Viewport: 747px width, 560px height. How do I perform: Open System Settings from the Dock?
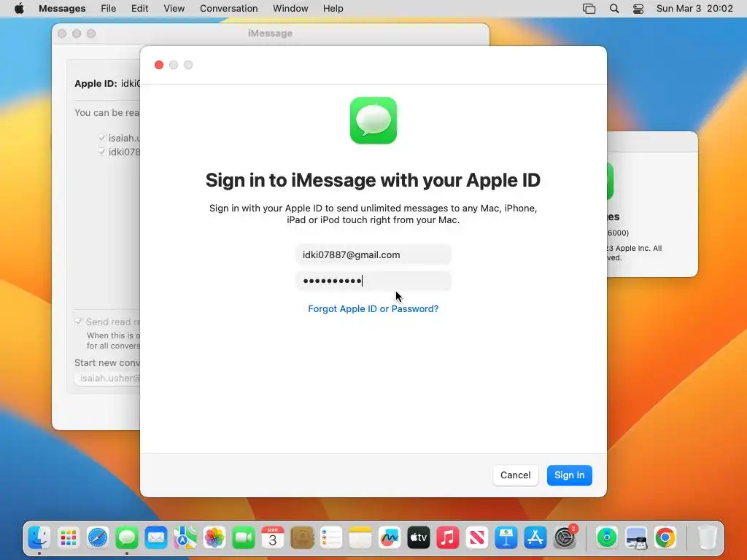point(565,538)
